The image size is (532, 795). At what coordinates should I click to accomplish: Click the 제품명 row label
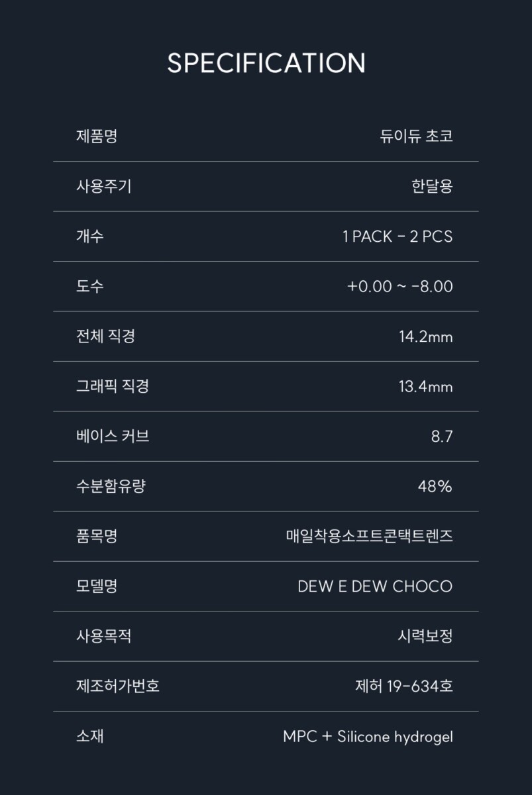97,136
